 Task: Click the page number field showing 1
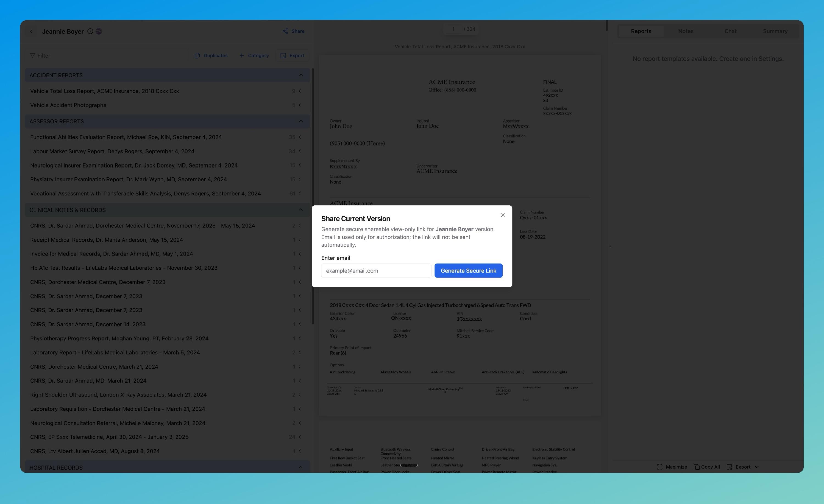click(x=453, y=29)
